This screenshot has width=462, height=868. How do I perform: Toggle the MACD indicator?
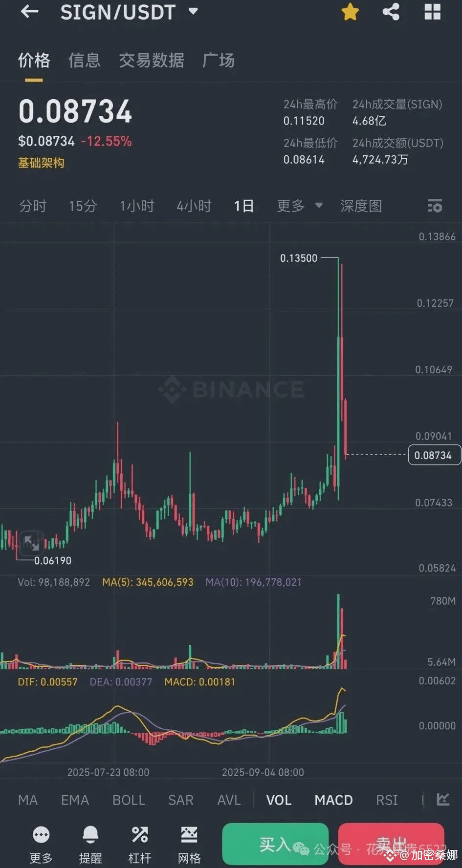click(333, 800)
